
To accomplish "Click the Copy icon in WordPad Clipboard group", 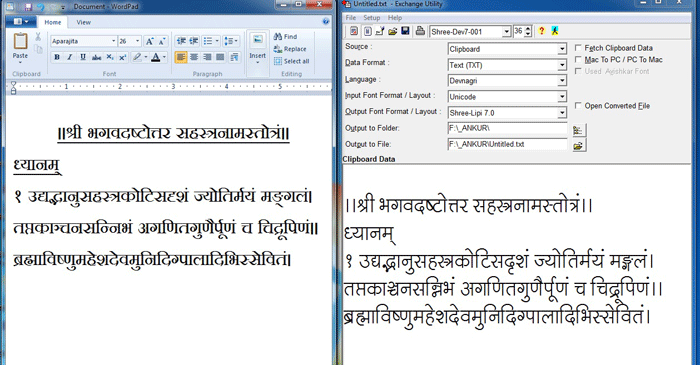I will pos(38,49).
